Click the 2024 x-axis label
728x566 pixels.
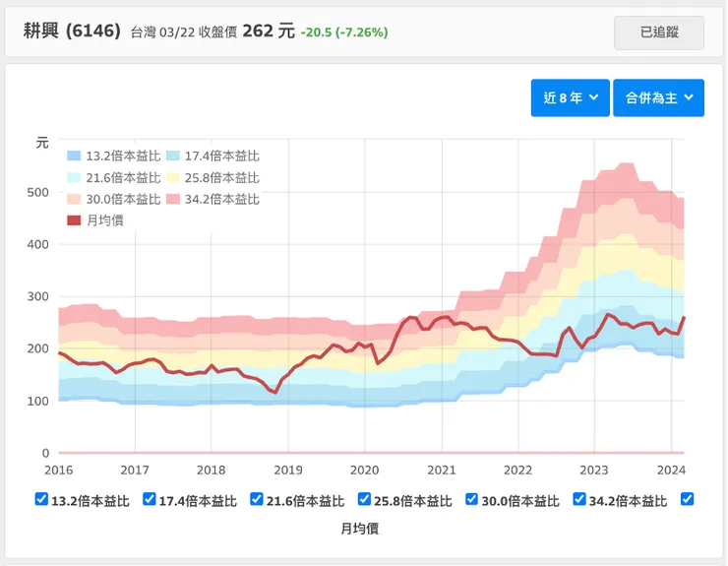point(671,471)
